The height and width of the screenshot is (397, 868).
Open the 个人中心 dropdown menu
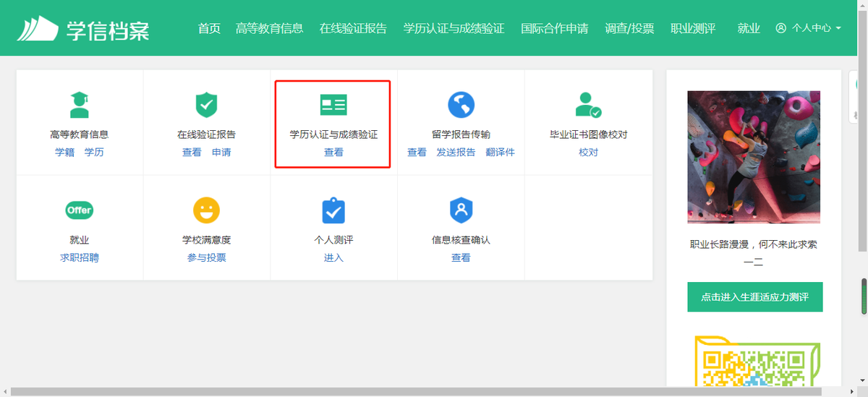pos(809,28)
